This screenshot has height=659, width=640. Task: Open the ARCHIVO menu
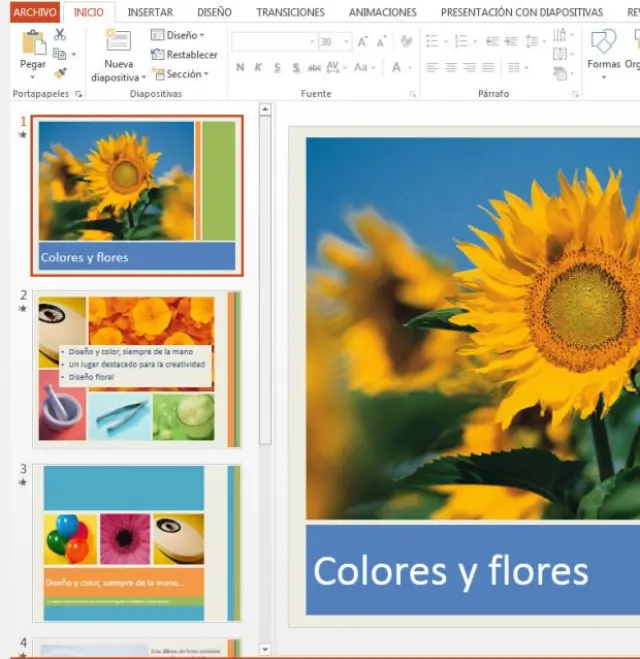tap(34, 12)
